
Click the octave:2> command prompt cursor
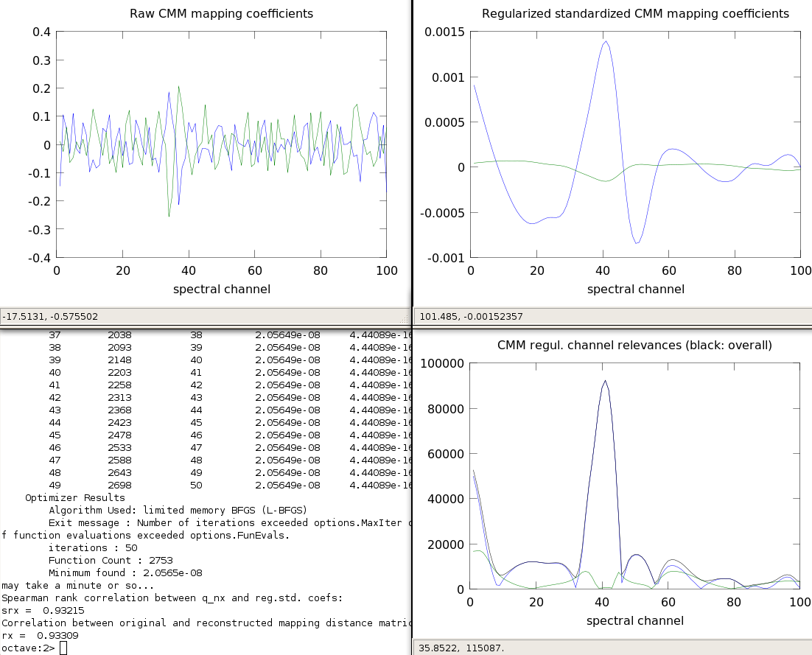point(63,648)
